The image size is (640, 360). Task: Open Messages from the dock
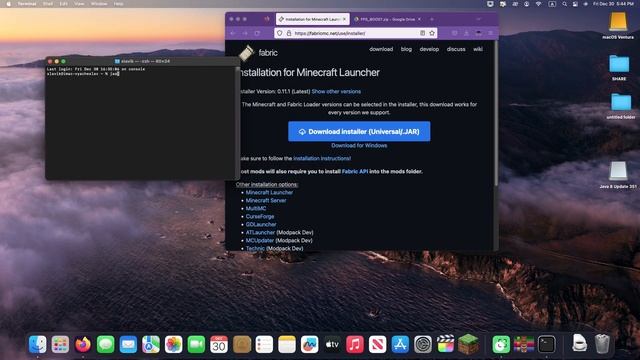105,344
